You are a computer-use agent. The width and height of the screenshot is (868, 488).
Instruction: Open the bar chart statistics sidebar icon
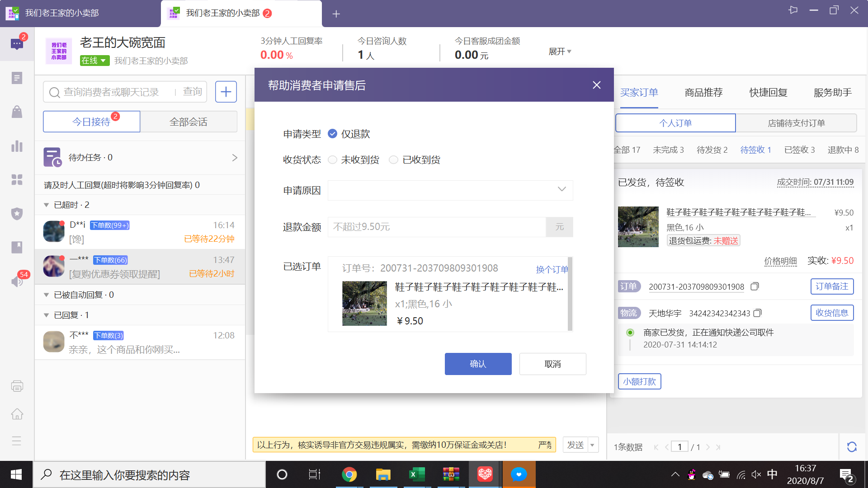[17, 146]
